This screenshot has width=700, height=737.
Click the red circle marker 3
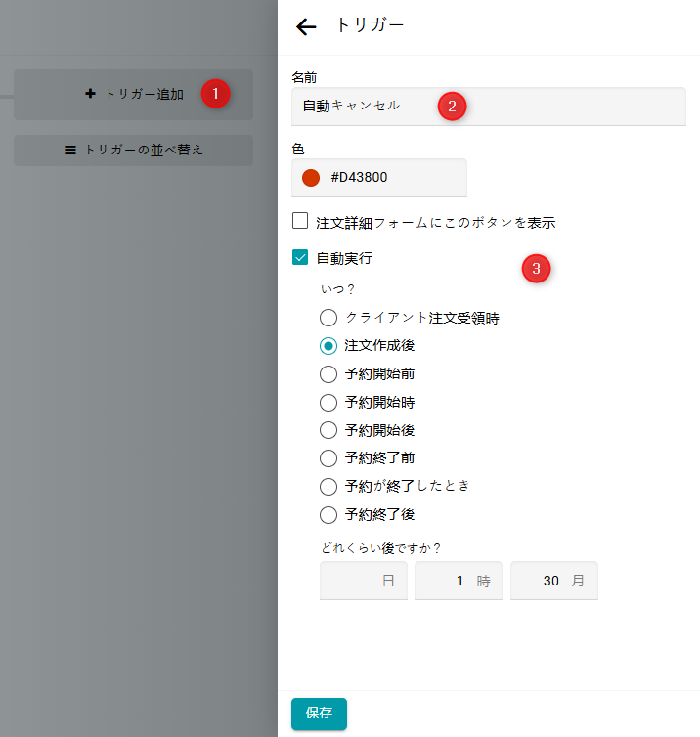coord(536,269)
